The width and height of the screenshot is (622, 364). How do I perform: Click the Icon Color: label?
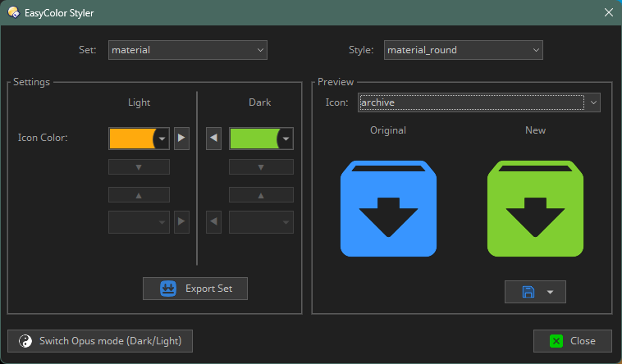[x=43, y=138]
